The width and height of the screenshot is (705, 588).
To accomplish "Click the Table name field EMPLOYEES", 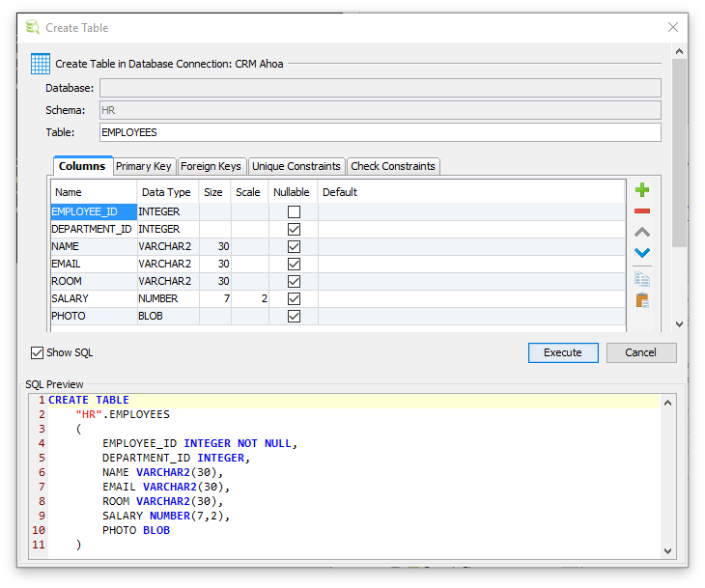I will click(380, 132).
